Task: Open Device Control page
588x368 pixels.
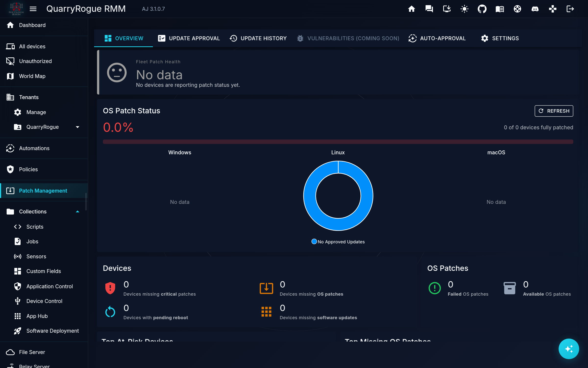Action: pos(44,301)
